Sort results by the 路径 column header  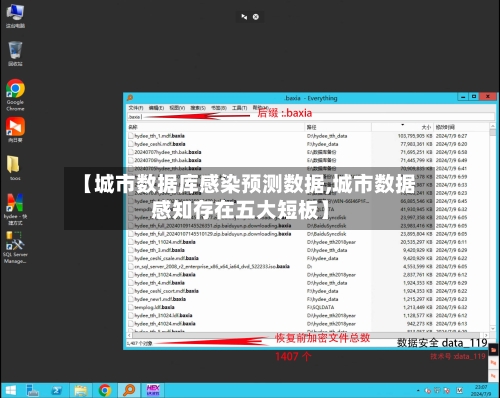pyautogui.click(x=338, y=127)
